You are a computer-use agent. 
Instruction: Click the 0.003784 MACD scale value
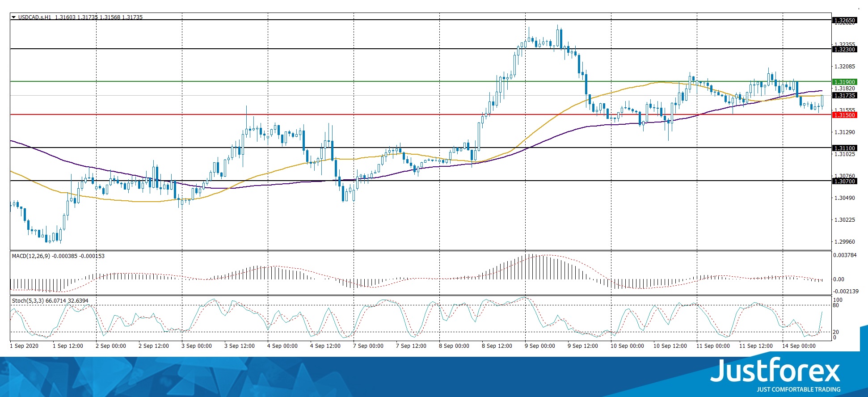click(845, 255)
